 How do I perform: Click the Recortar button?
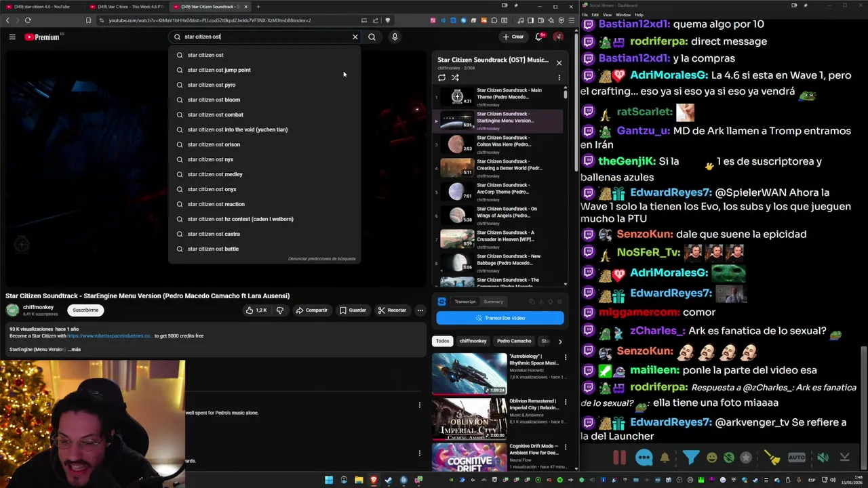pos(393,310)
